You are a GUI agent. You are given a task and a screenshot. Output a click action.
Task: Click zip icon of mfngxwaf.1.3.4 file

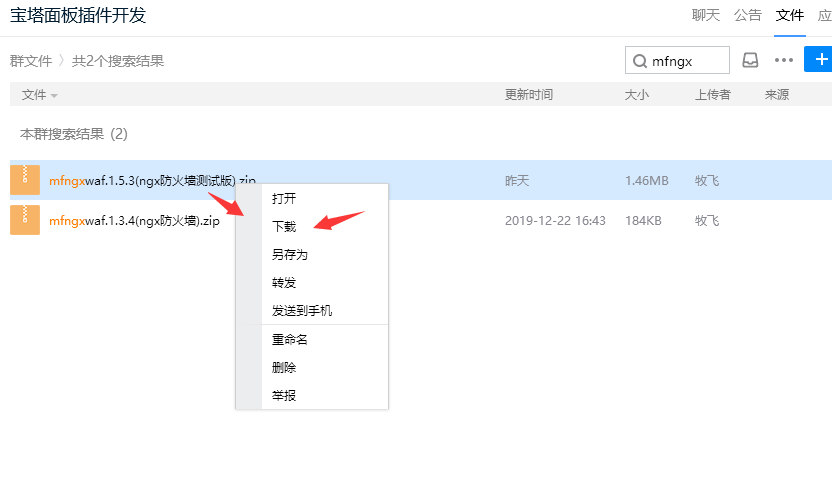[x=25, y=220]
